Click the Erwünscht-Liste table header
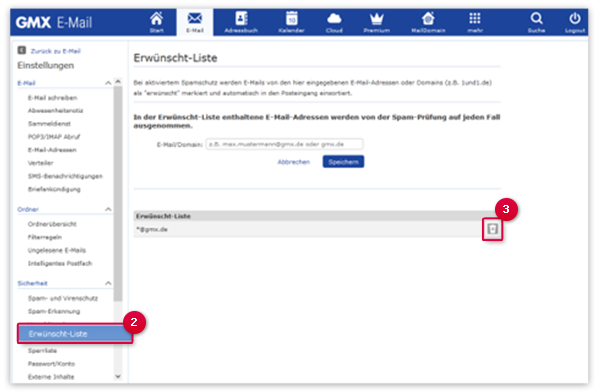 [317, 216]
